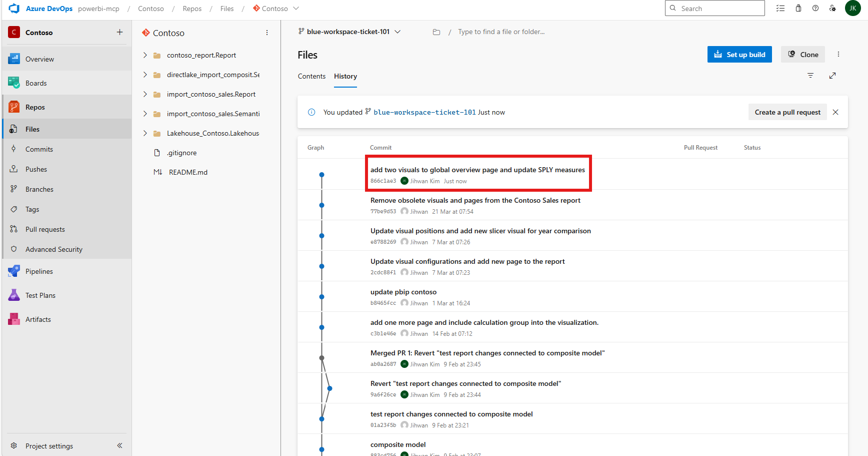Open Branches under Repos
Screen dimensions: 868x456
[x=67, y=189]
